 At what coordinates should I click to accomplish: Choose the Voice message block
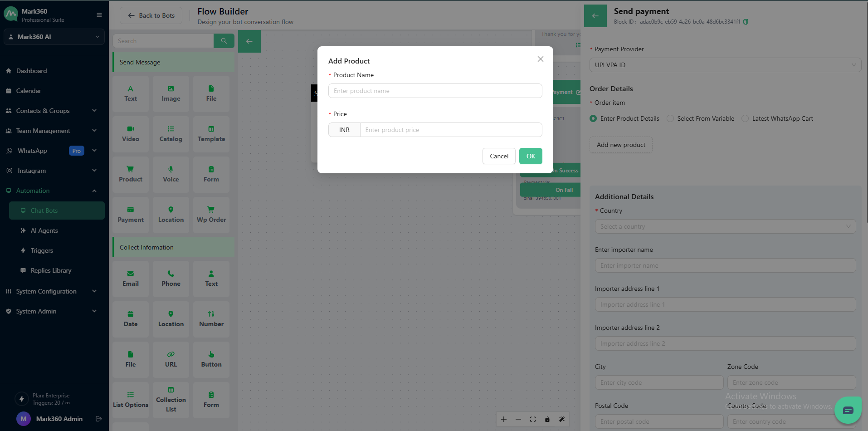[171, 174]
